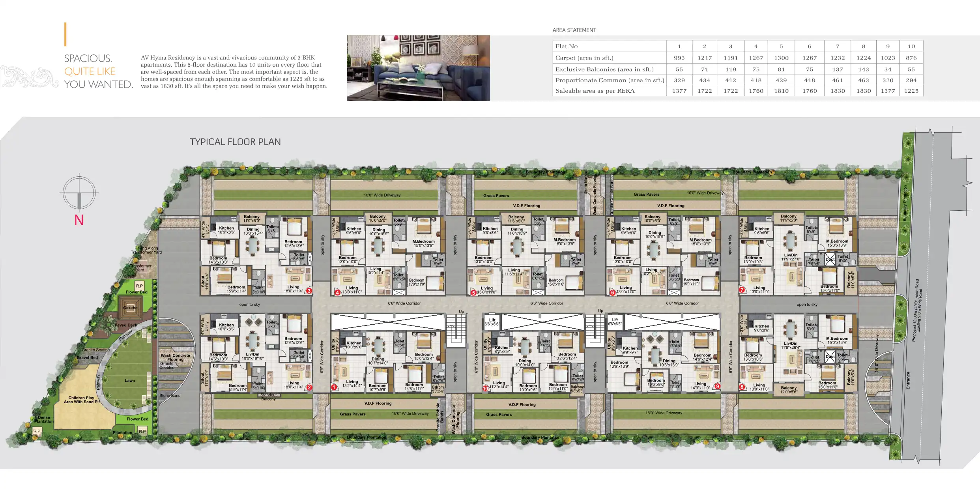Viewport: 980px width, 490px height.
Task: Select the Flat No header cell
Action: coord(567,46)
